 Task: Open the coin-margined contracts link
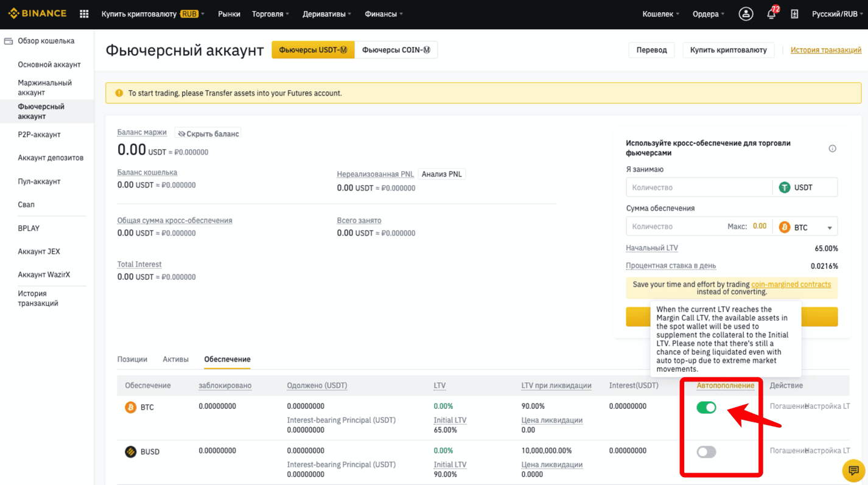click(791, 284)
